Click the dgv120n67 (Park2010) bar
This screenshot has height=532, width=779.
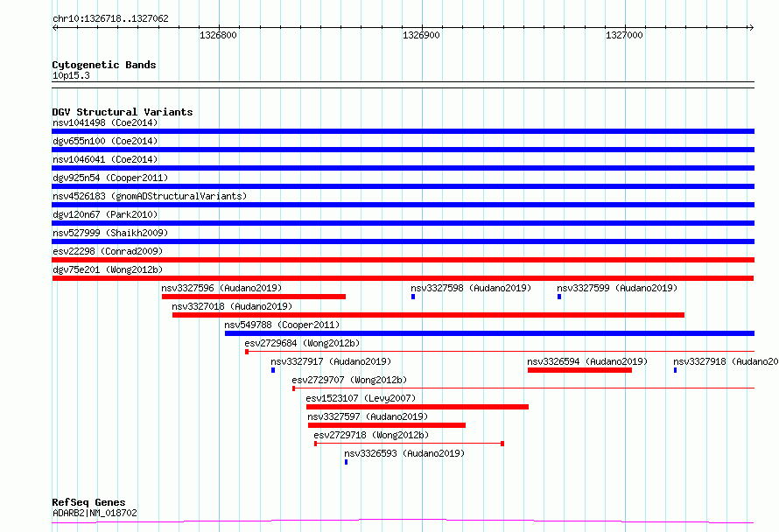click(403, 223)
